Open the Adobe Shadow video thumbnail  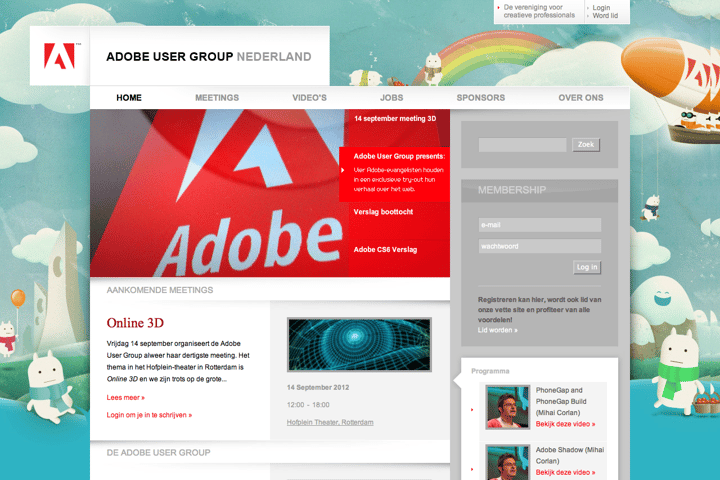508,463
